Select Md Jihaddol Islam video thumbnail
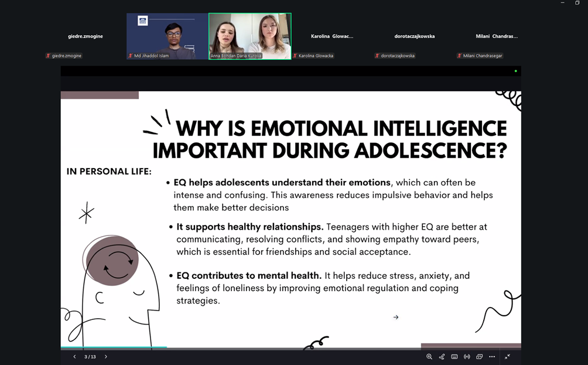 click(x=167, y=35)
